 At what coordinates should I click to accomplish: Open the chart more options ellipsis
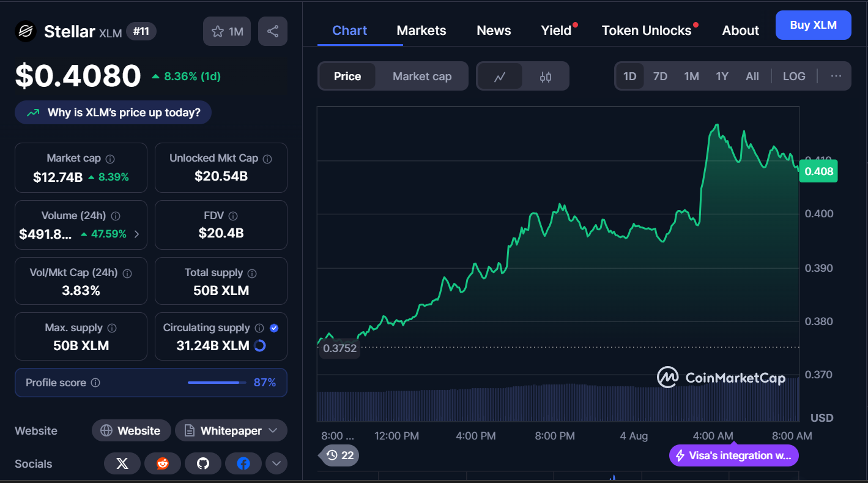click(x=836, y=76)
